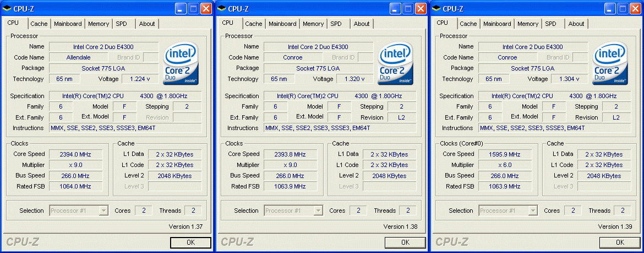Click the x 6.0 multiplier value
The image size is (644, 253).
tap(505, 165)
